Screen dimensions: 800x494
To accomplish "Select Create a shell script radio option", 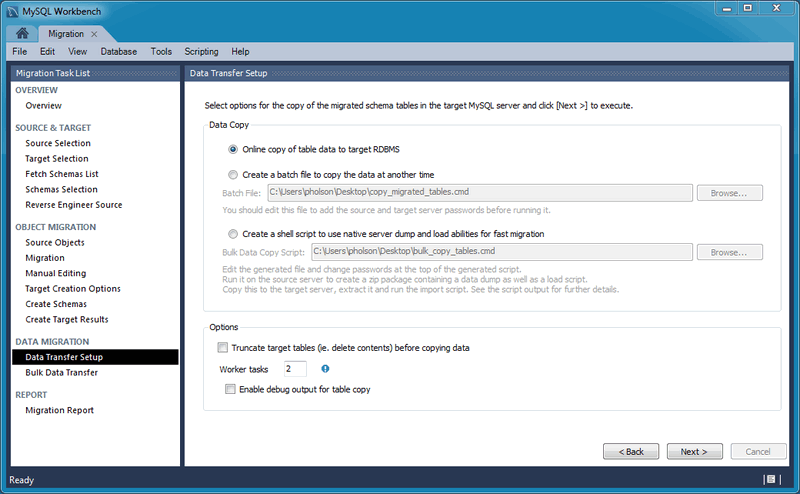I will (x=233, y=234).
